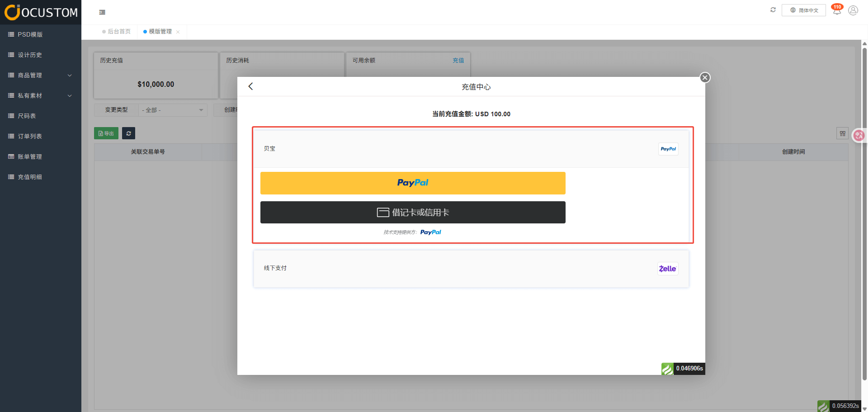Open the 简体中文 language selector
The image size is (868, 412).
(804, 10)
